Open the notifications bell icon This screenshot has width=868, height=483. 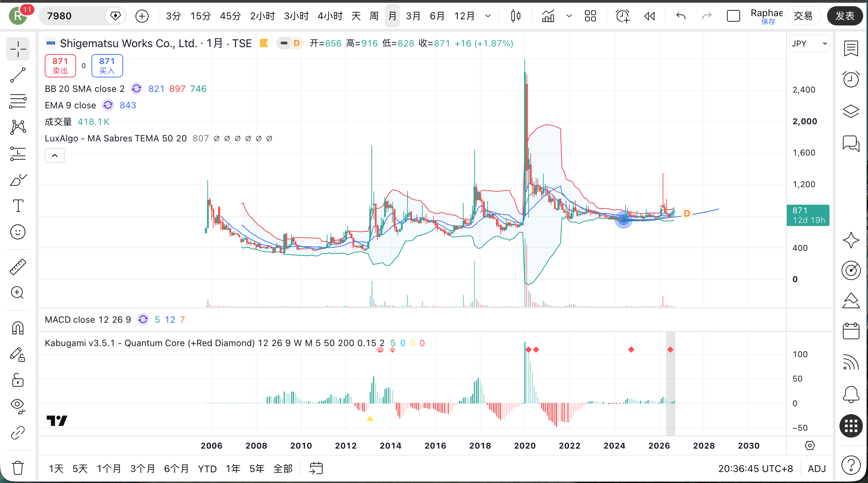pos(851,394)
